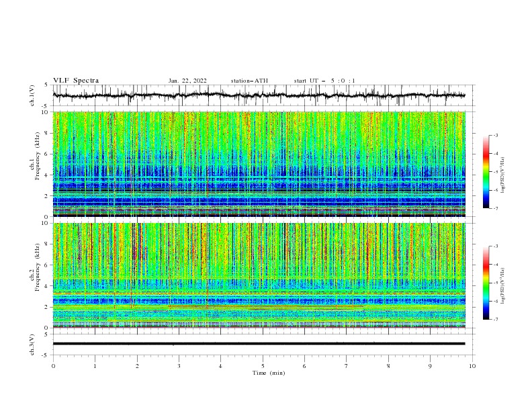Click inside the ch.1 spectrogram panel

(x=259, y=164)
